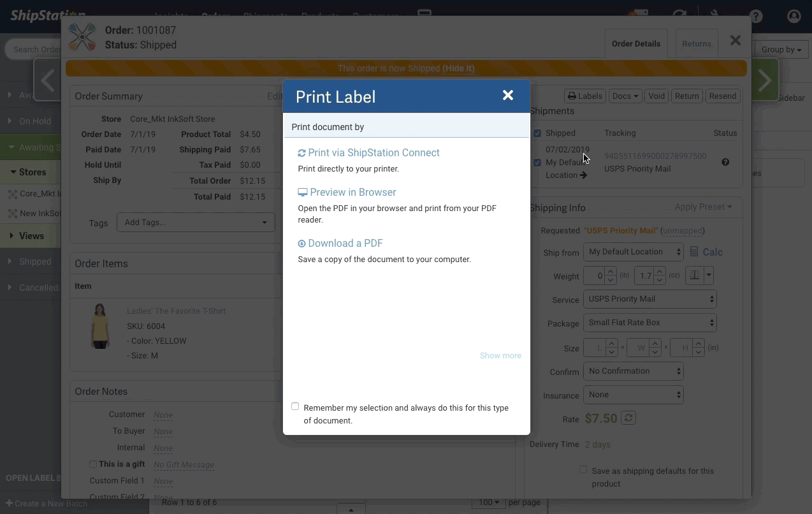The height and width of the screenshot is (514, 812).
Task: Click the tracking status question mark icon
Action: [725, 162]
